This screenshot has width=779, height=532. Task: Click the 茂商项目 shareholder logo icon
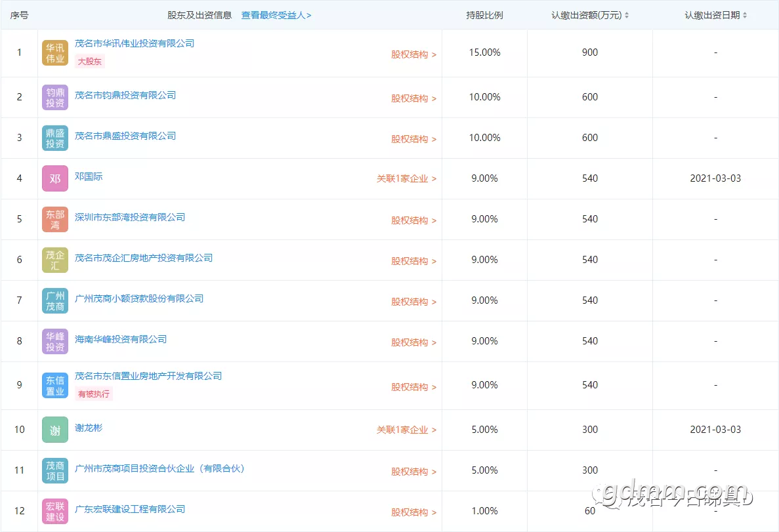coord(55,471)
